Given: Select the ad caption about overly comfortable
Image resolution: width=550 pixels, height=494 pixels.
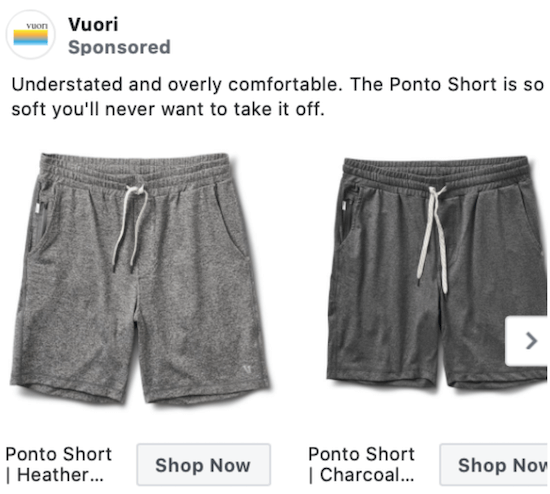Looking at the screenshot, I should coord(277,96).
